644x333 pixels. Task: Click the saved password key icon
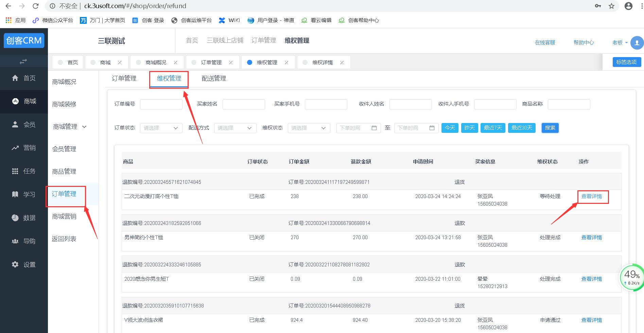598,6
